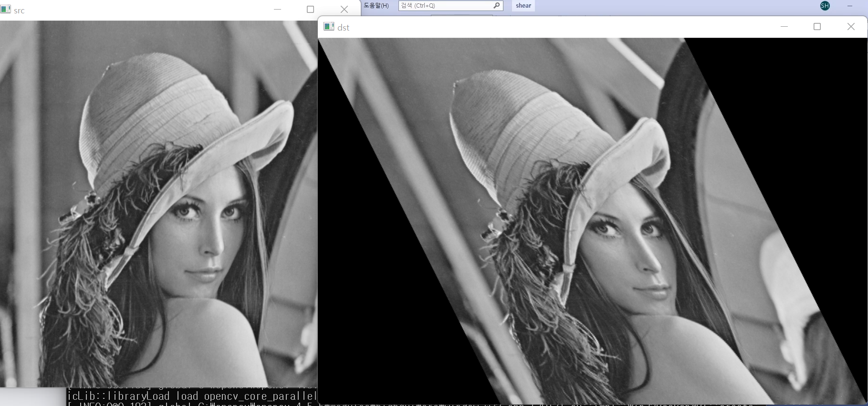Click the src window title text

19,11
